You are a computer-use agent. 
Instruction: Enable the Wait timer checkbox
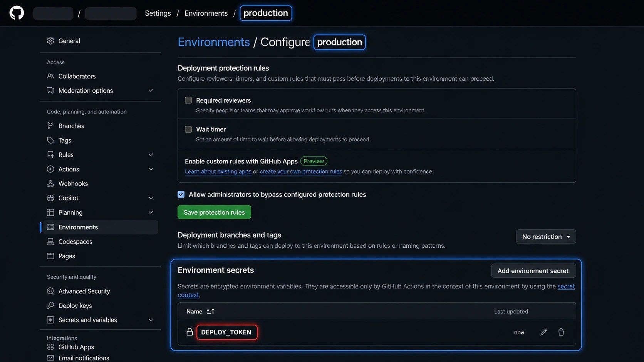coord(188,129)
